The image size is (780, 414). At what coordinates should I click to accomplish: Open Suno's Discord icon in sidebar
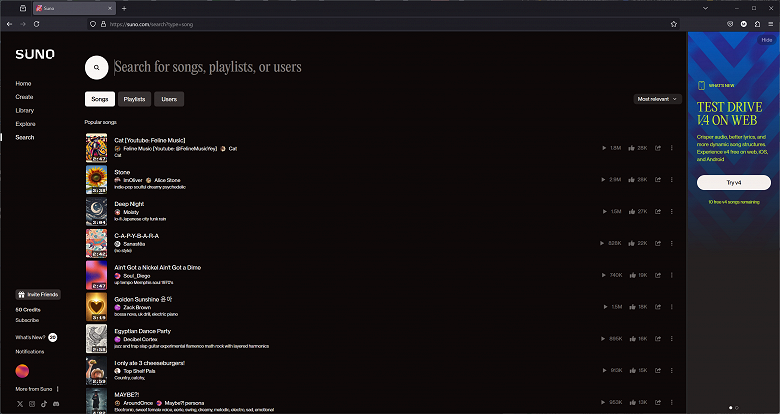pos(57,404)
